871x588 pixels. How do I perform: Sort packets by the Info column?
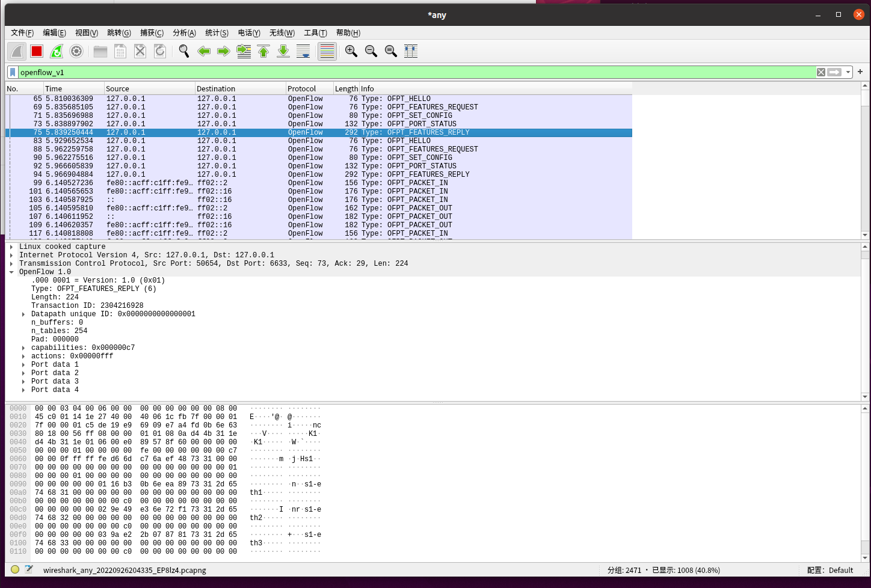tap(496, 88)
